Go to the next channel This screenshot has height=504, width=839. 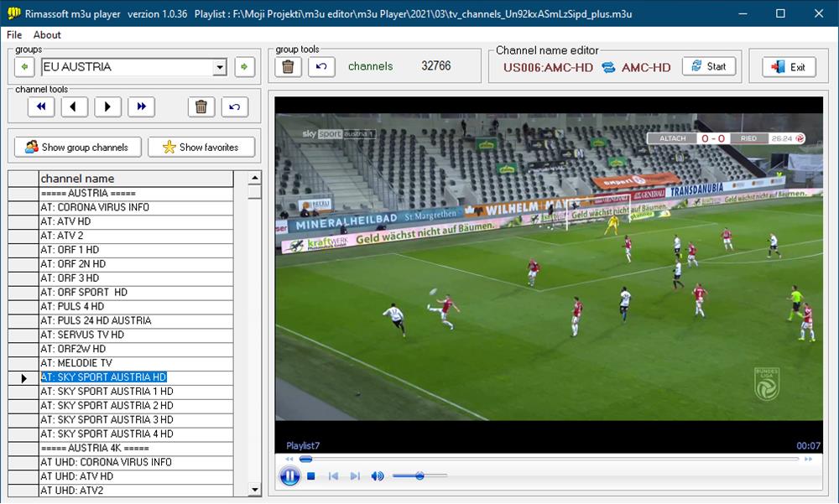point(107,107)
